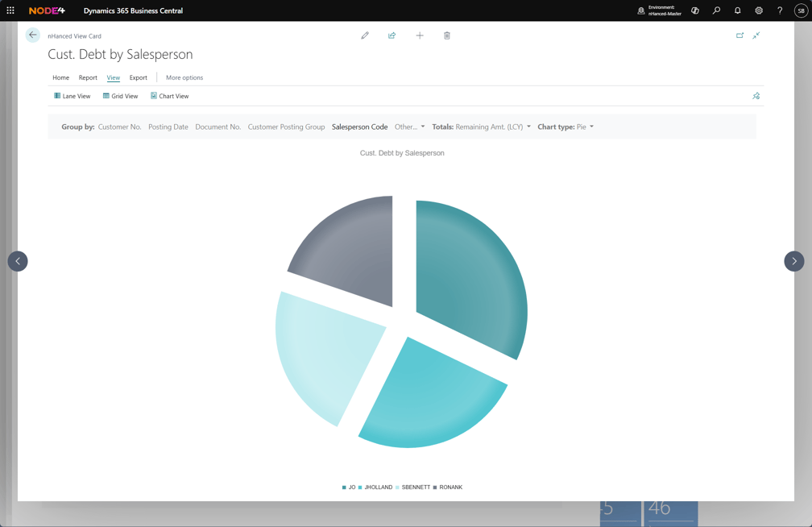Toggle JHOLLAND legend entry

pos(375,487)
